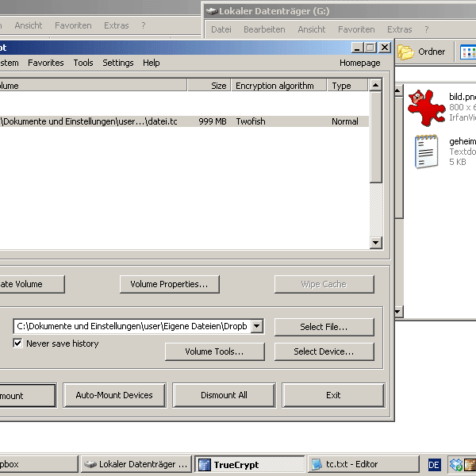Click the DE language indicator in tray

434,465
